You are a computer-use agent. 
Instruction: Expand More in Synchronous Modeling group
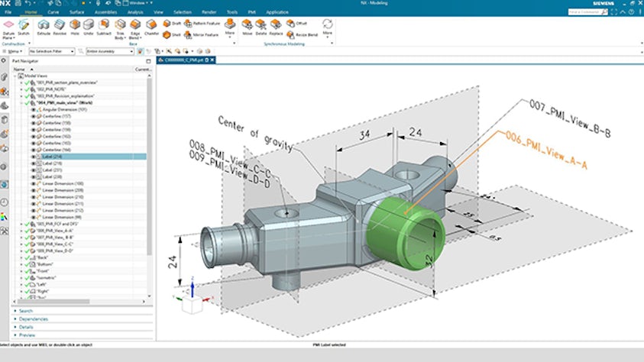pyautogui.click(x=327, y=27)
